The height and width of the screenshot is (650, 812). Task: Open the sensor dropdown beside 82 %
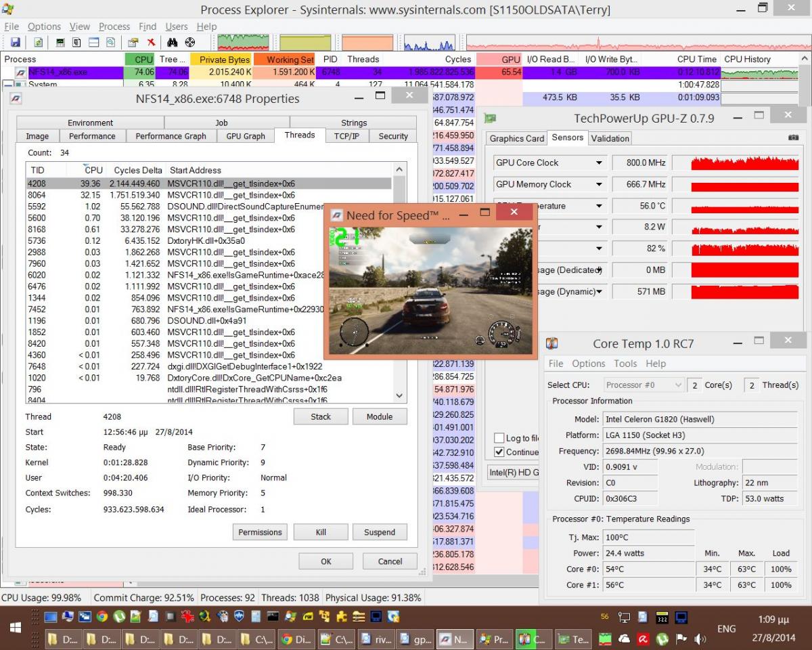coord(599,248)
